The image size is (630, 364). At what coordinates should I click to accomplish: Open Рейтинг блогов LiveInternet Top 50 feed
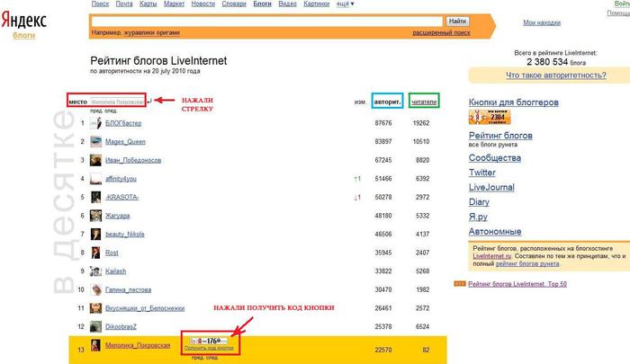click(517, 284)
